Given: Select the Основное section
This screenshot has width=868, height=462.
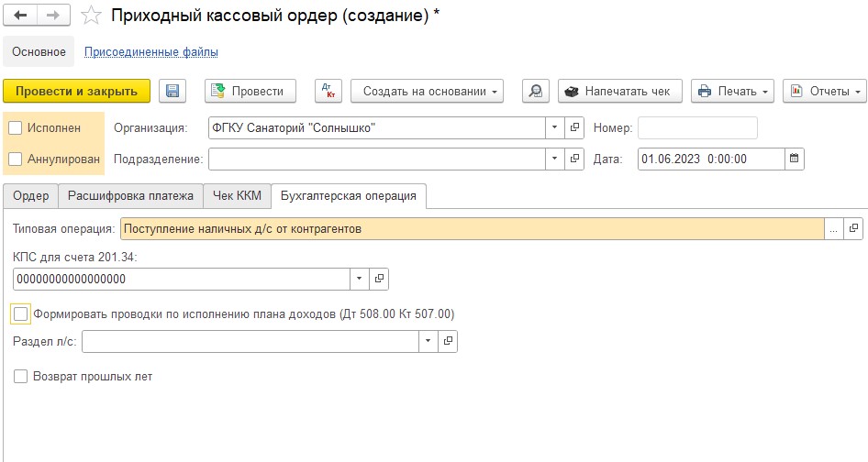Looking at the screenshot, I should pos(39,51).
